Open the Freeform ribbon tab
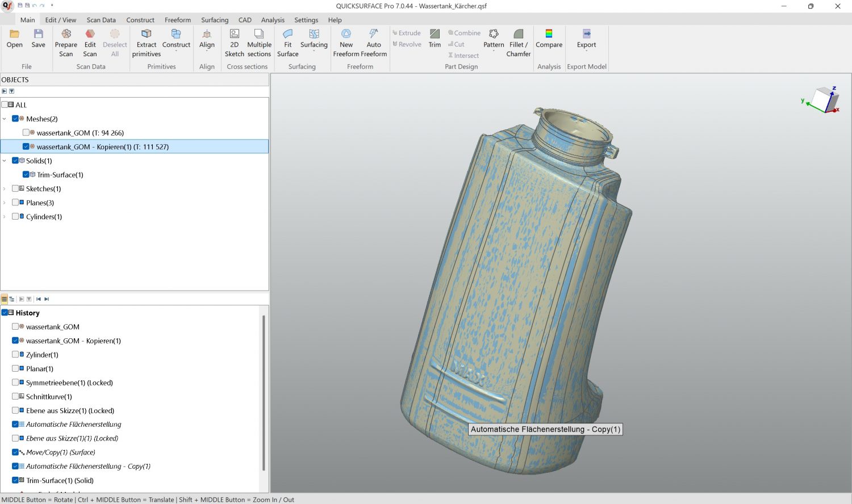Image resolution: width=852 pixels, height=504 pixels. [x=177, y=20]
